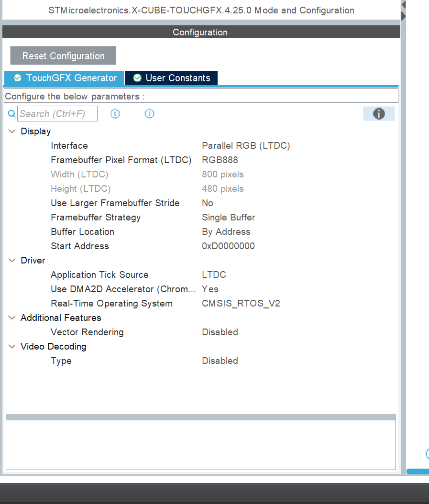The image size is (429, 504).
Task: Click the previous search result arrow icon
Action: tap(115, 114)
